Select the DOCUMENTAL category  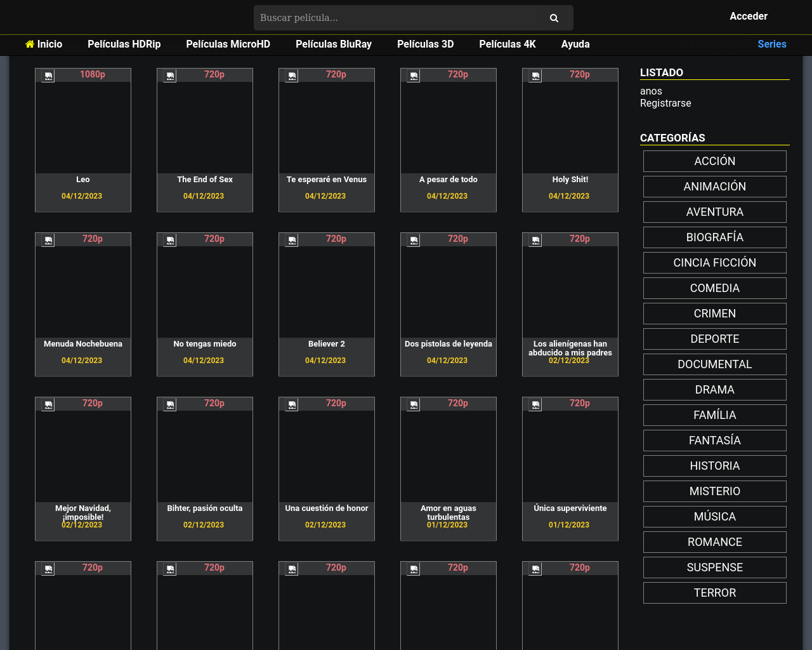(x=715, y=364)
